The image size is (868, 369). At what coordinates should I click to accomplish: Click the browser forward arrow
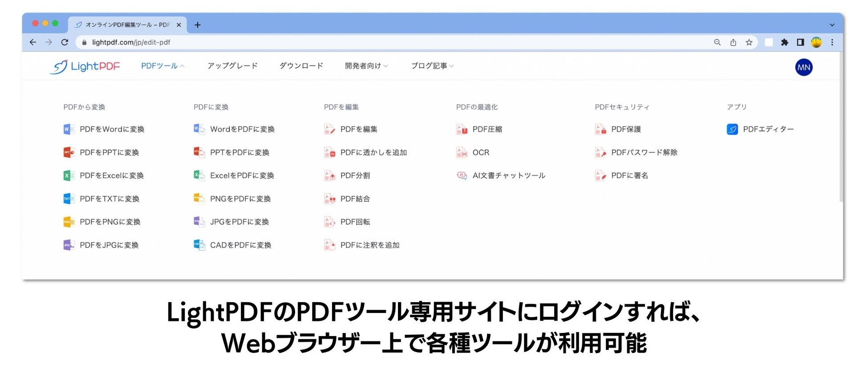coord(49,42)
